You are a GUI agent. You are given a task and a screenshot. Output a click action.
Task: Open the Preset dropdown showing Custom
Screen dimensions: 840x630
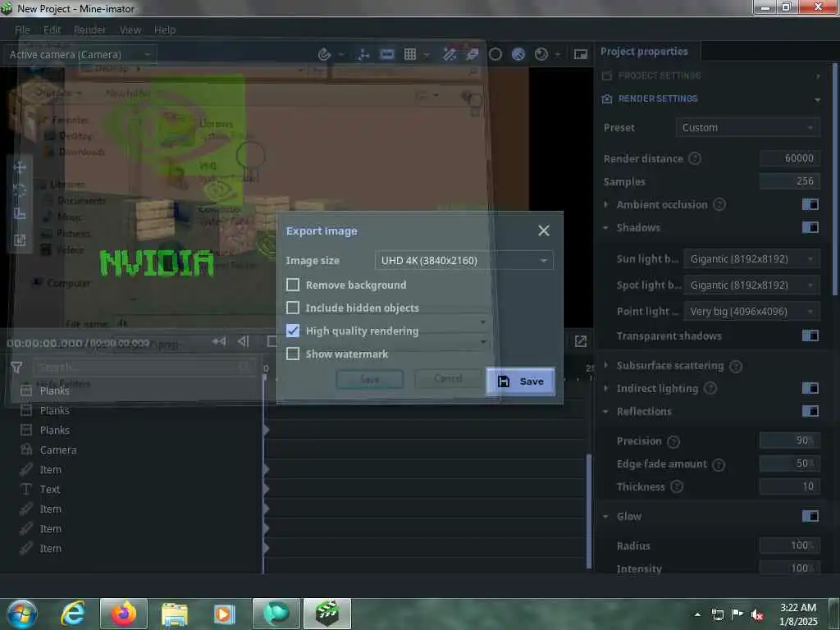click(748, 127)
